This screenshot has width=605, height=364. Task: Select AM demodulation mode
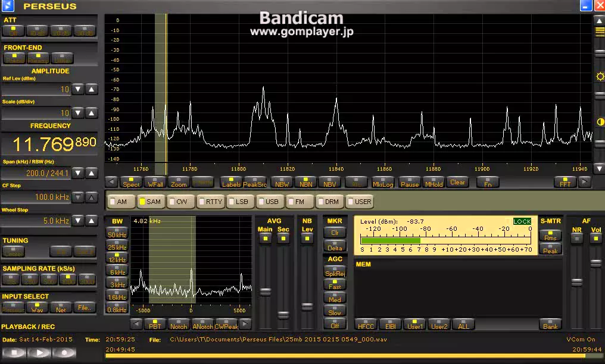121,202
